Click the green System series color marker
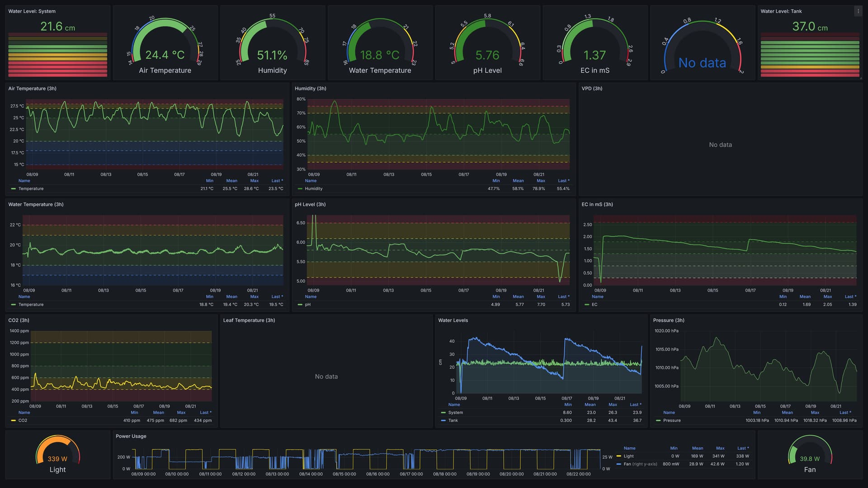868x488 pixels. (443, 413)
